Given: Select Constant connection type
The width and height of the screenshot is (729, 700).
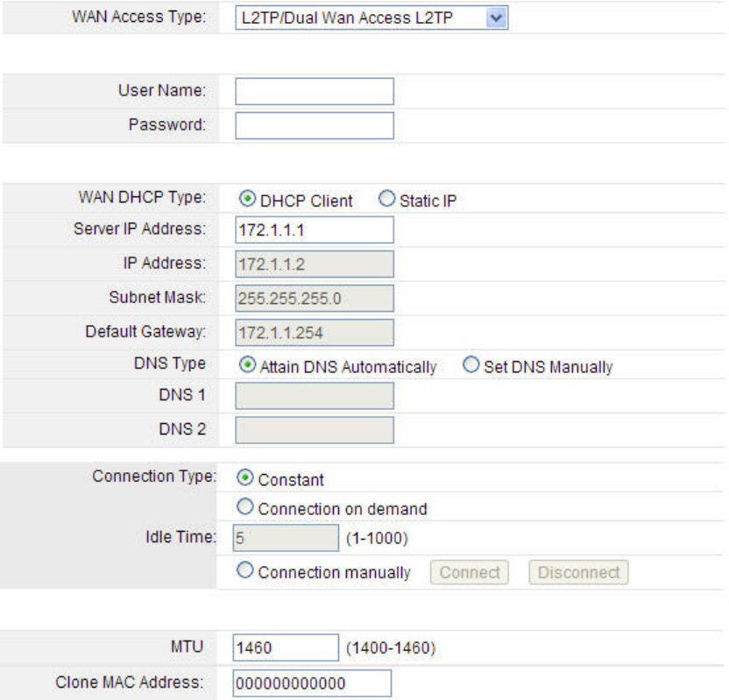Looking at the screenshot, I should coord(245,477).
